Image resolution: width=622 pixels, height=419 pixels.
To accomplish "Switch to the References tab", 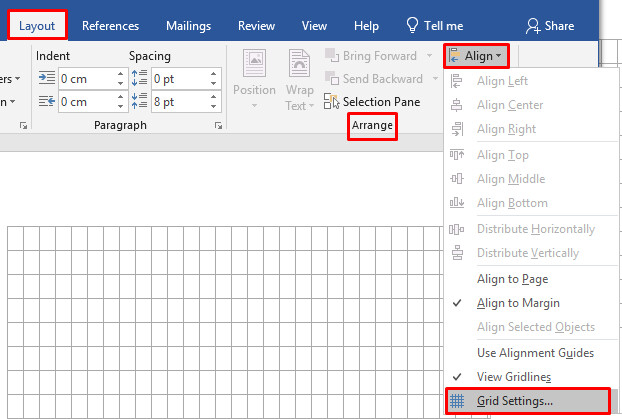I will point(110,26).
